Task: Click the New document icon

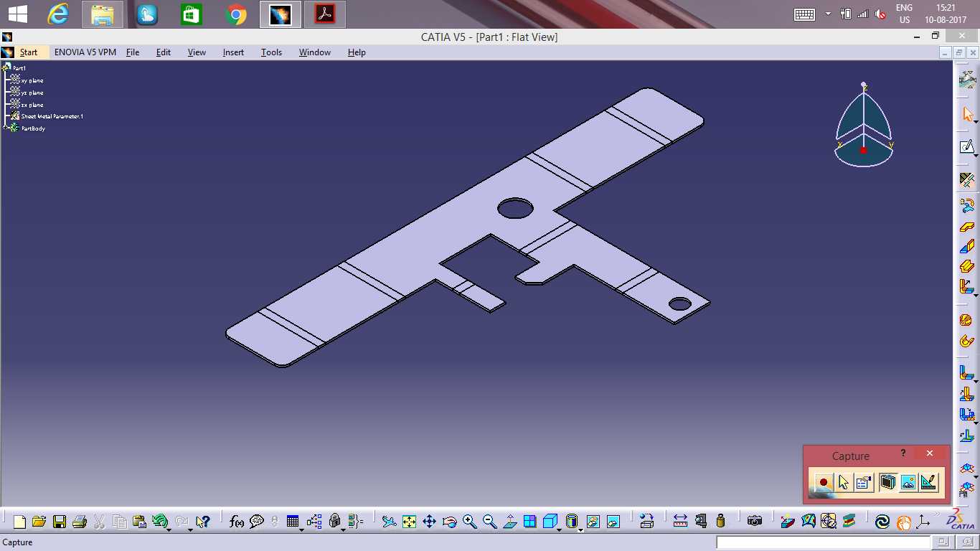Action: (x=19, y=522)
